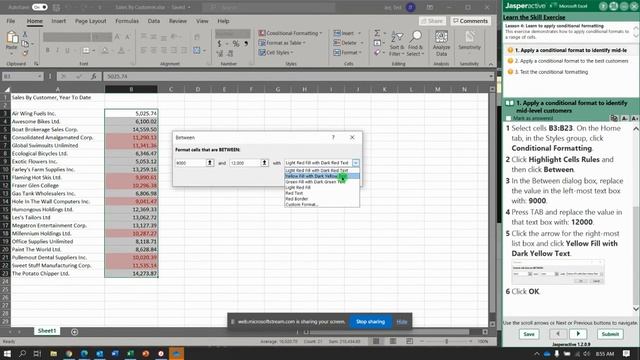Apply Comma Style number format

[246, 44]
